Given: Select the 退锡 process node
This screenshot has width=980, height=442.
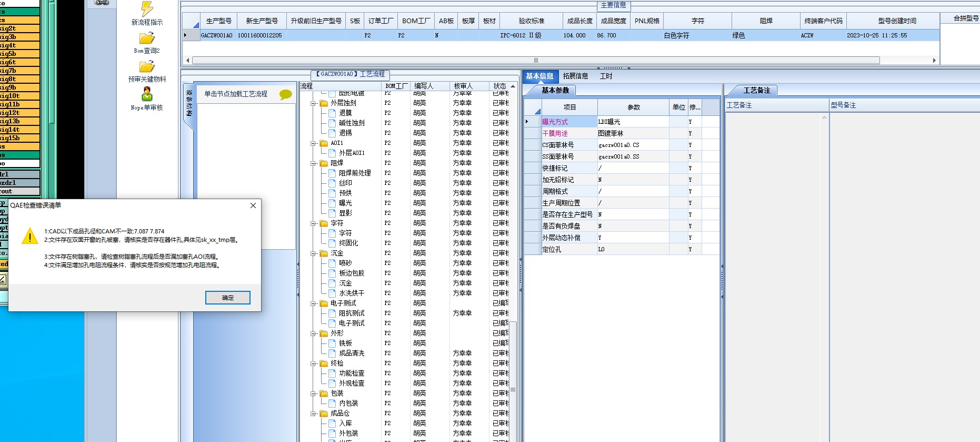Looking at the screenshot, I should tap(345, 133).
